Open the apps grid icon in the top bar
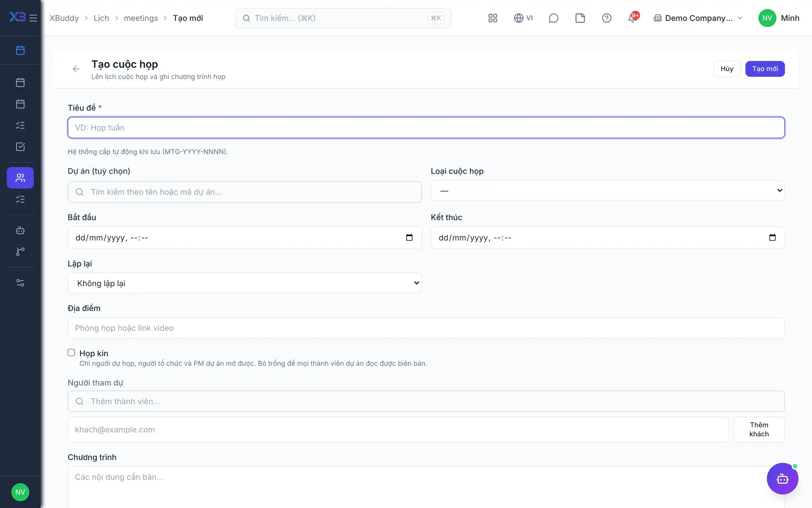Viewport: 812px width, 508px height. [493, 18]
